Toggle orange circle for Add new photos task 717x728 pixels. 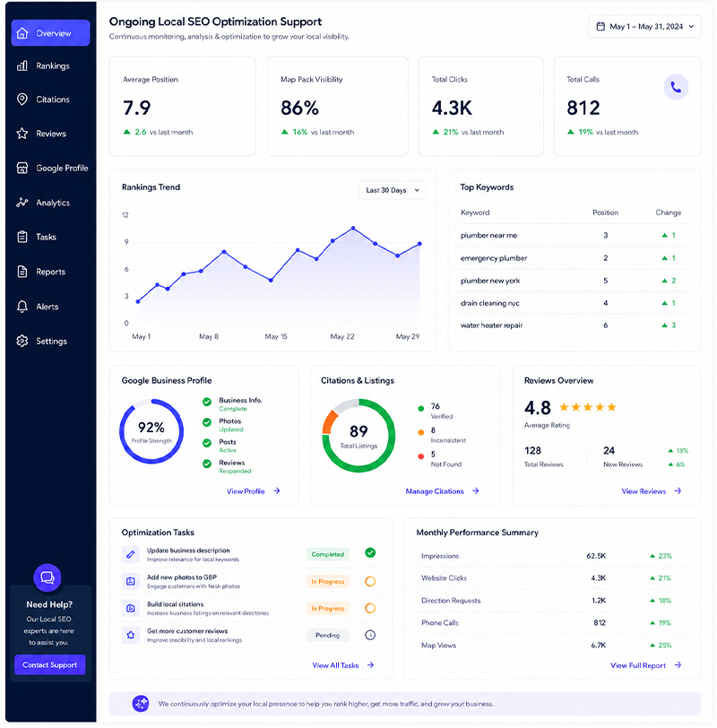coord(370,581)
